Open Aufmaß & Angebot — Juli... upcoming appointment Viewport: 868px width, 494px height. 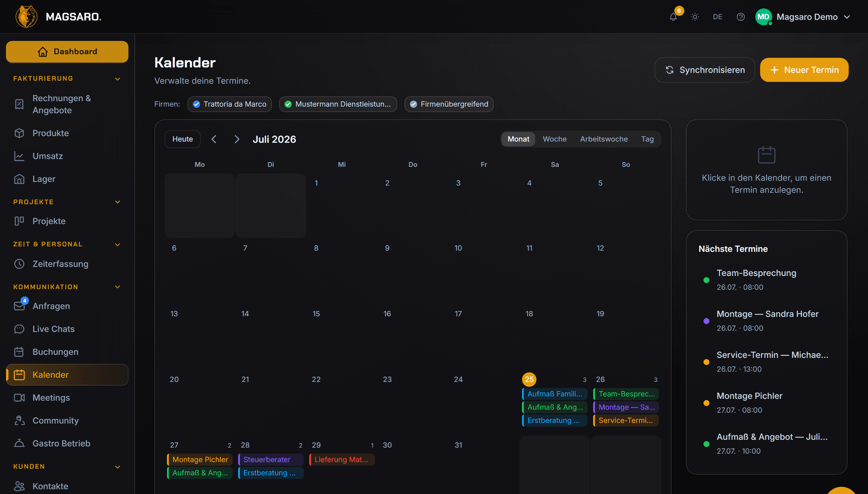point(766,444)
